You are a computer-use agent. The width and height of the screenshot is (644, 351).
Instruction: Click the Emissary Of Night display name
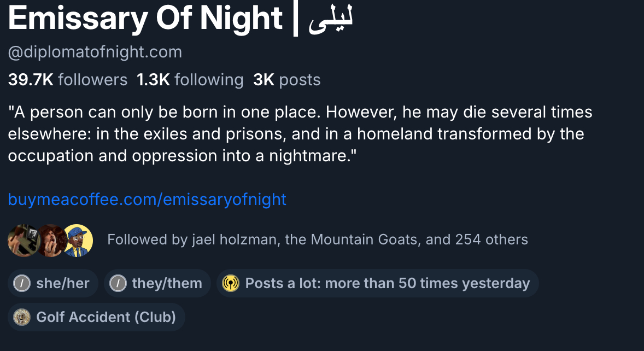click(x=145, y=19)
